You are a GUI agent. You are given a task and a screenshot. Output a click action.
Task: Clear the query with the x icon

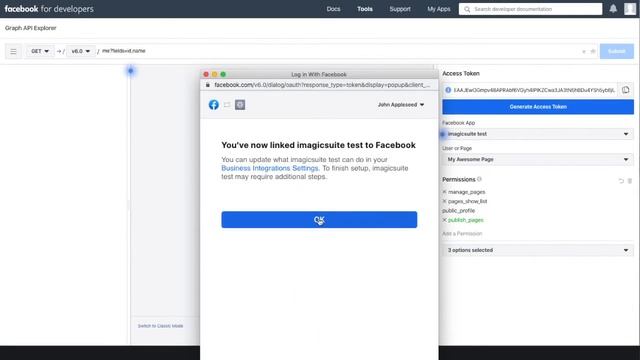pos(584,51)
